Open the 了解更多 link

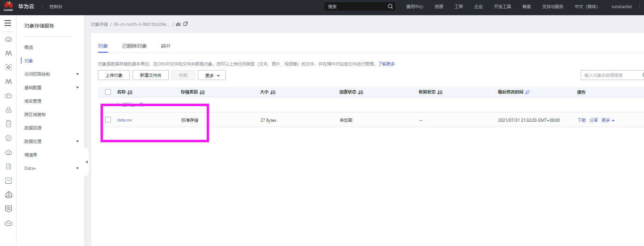tap(386, 64)
